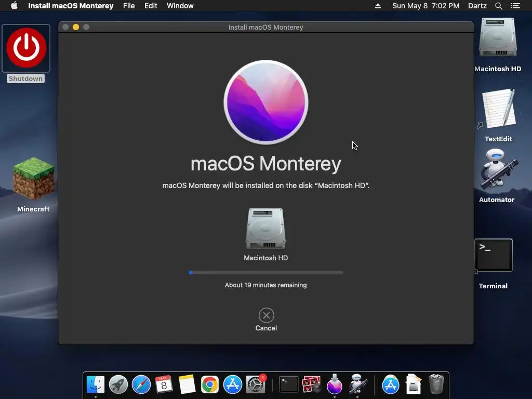Open Calendar from the Dock
The height and width of the screenshot is (399, 532).
pos(164,384)
